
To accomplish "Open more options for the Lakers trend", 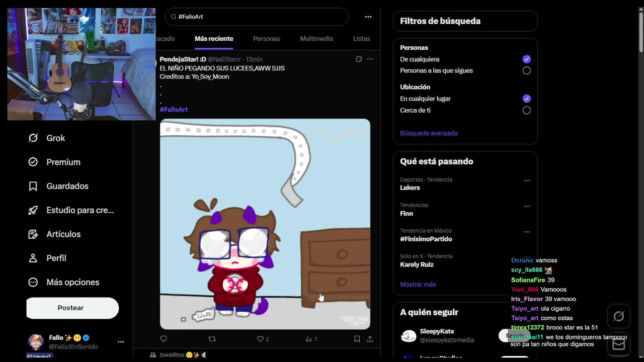I will click(x=527, y=180).
